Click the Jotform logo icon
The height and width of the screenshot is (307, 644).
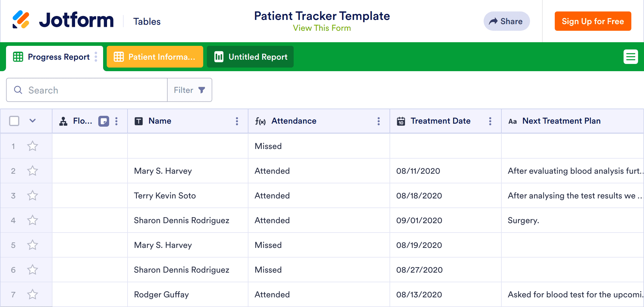pyautogui.click(x=21, y=20)
